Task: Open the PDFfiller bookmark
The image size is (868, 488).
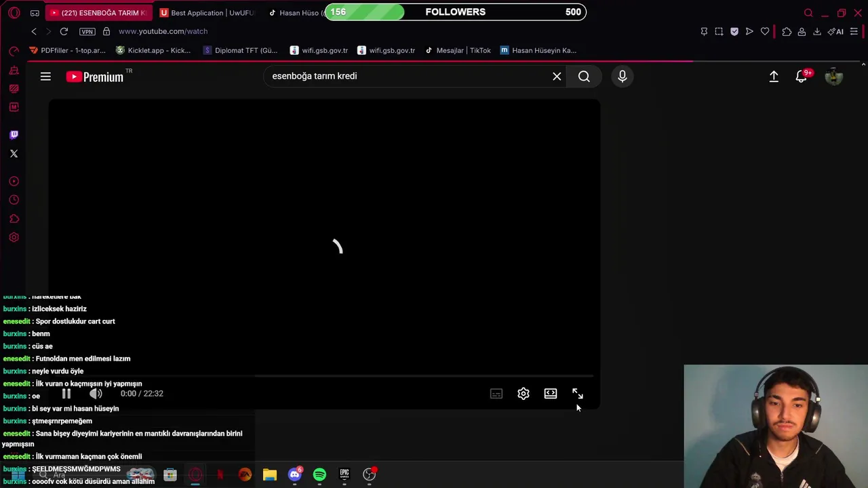Action: tap(67, 50)
